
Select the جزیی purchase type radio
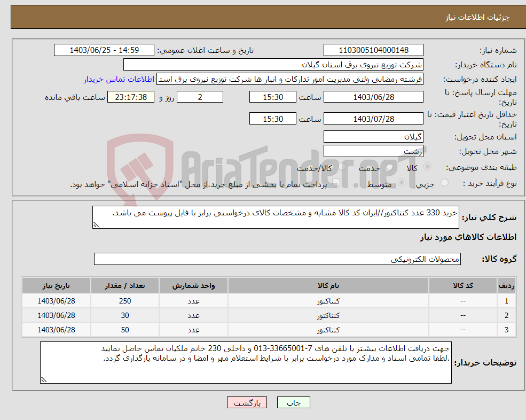coord(444,182)
